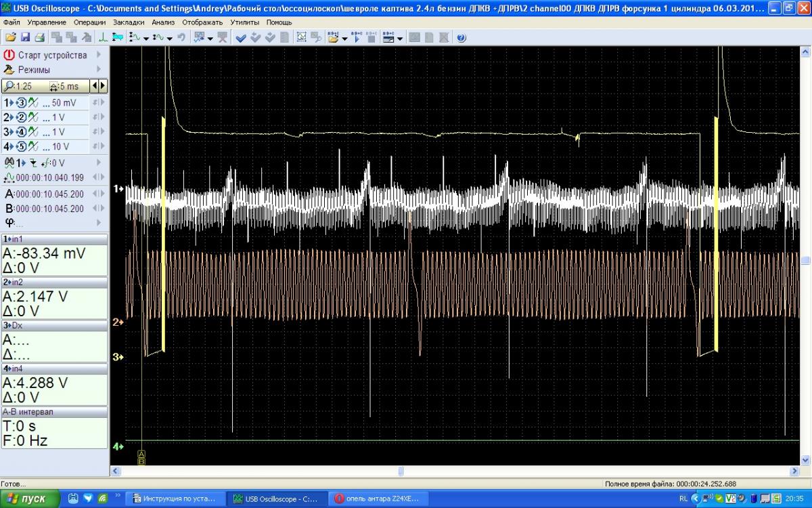Image resolution: width=812 pixels, height=508 pixels.
Task: Click the cursor A time value 000:00:10.045.200
Action: 49,194
